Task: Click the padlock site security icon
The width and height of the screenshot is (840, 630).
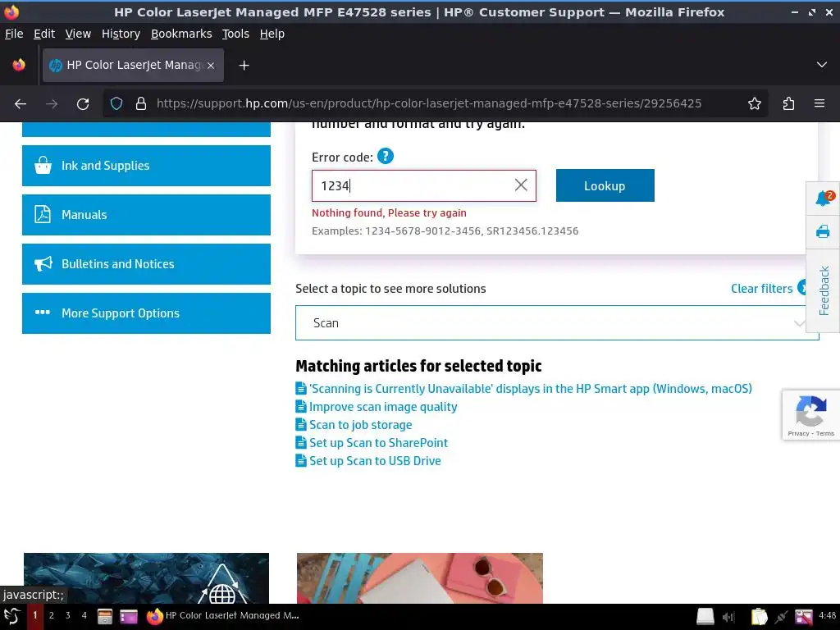Action: [141, 103]
